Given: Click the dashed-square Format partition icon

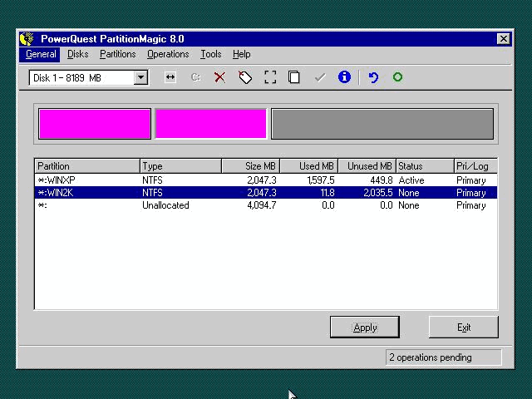Looking at the screenshot, I should [x=270, y=77].
